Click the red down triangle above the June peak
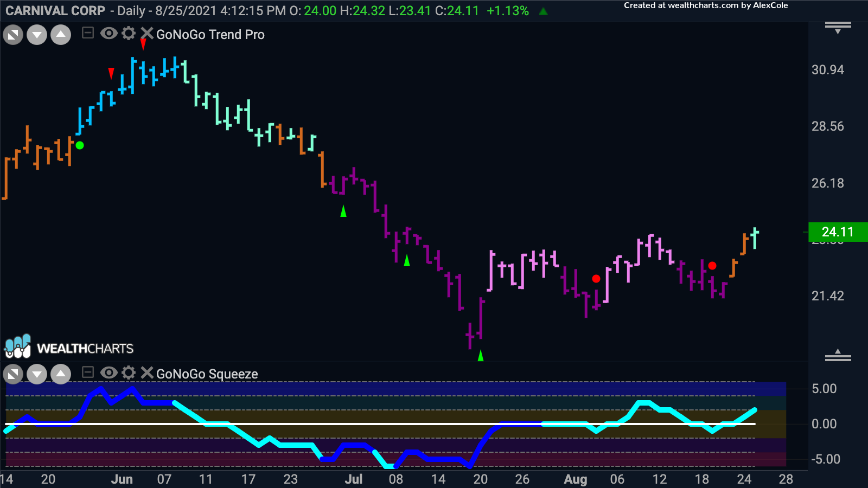Screen dimensions: 868x488 tap(143, 44)
